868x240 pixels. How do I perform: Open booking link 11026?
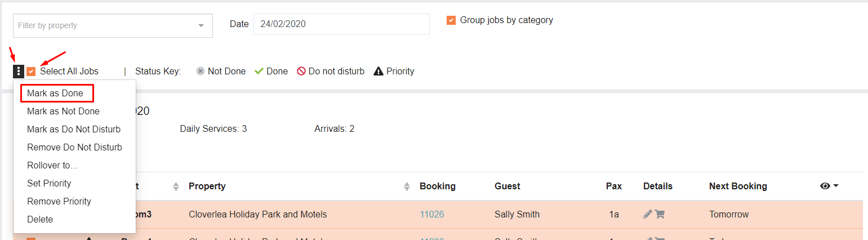pyautogui.click(x=431, y=215)
